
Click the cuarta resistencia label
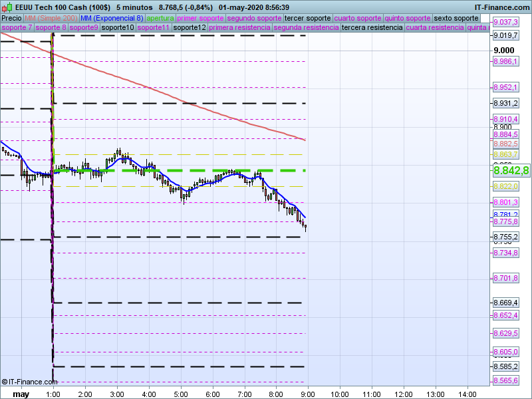[435, 28]
